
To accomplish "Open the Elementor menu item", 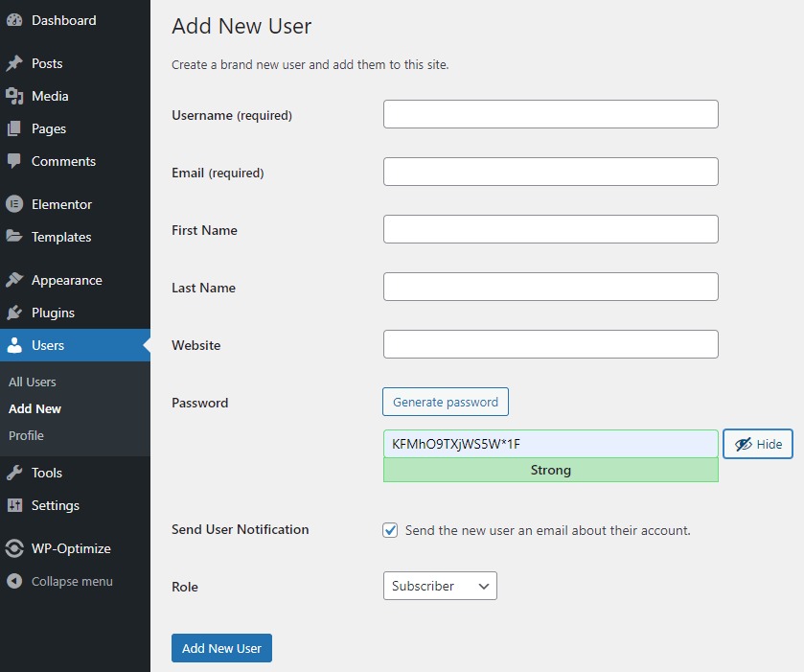I will tap(61, 204).
